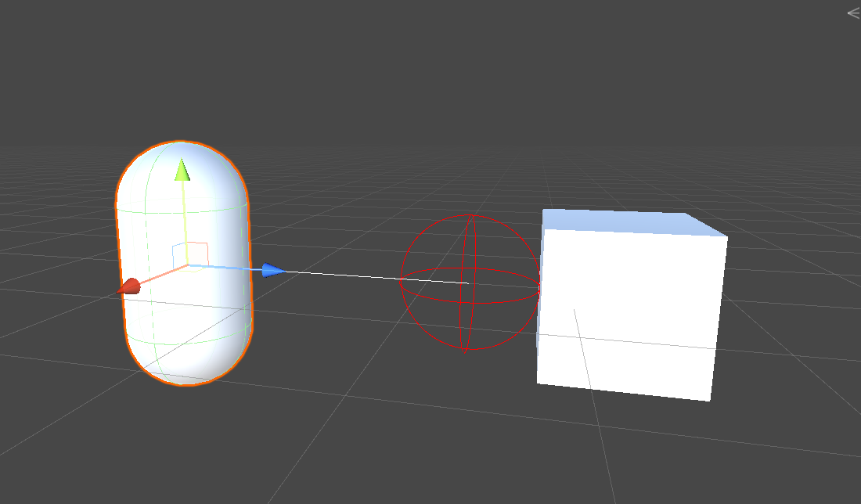Click the green Y-axis arrow handle
This screenshot has width=861, height=504.
coord(182,170)
